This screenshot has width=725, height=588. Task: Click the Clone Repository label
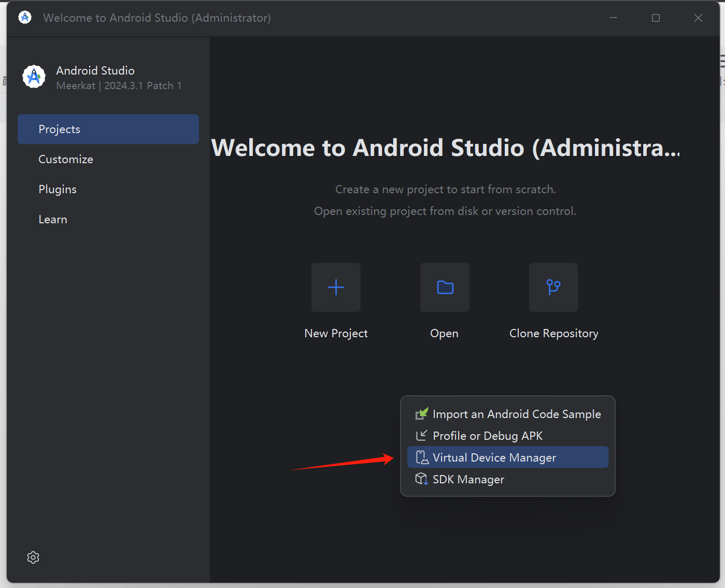click(553, 334)
